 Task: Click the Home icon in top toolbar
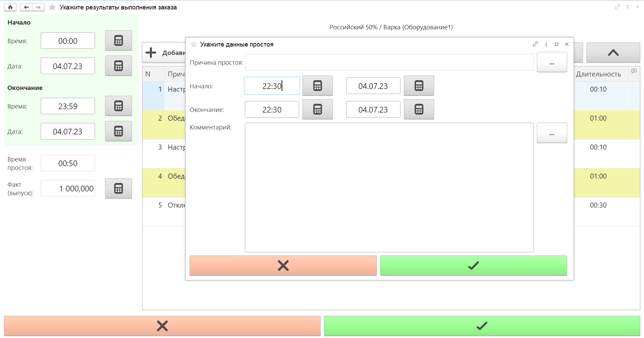[10, 7]
